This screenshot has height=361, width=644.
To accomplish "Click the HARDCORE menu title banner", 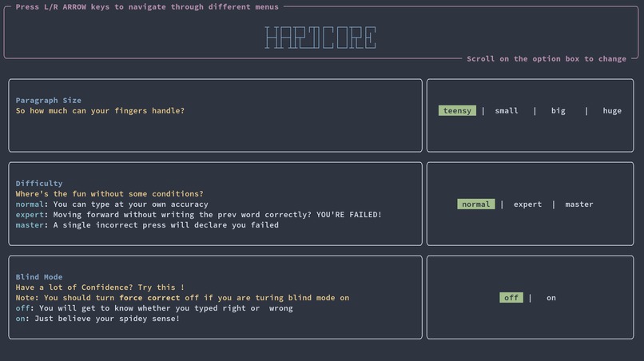I will click(320, 38).
